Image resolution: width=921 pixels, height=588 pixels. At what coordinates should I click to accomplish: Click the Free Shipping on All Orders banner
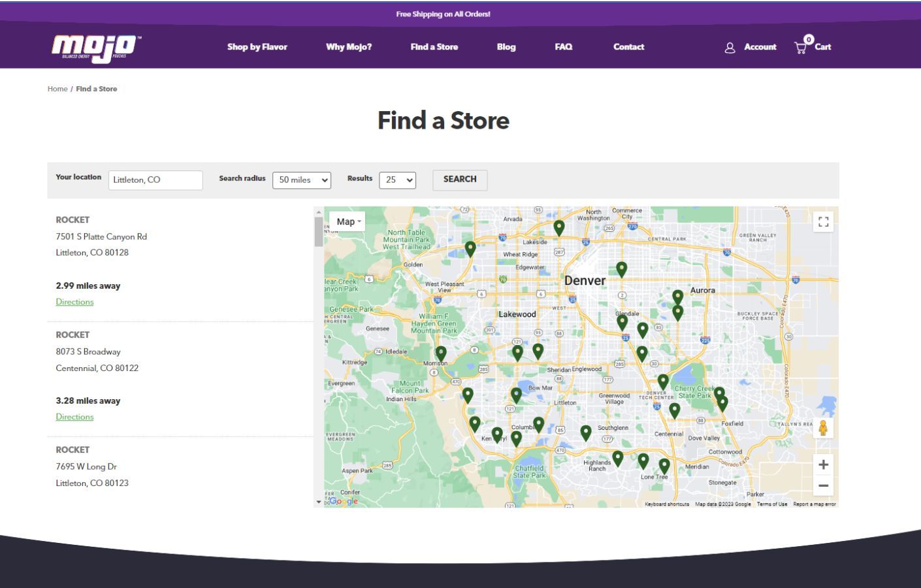[443, 14]
